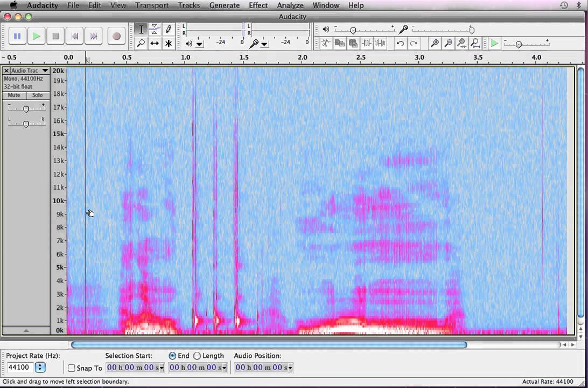The width and height of the screenshot is (588, 388).
Task: Open input meter dropdown beside microphone icon
Action: pyautogui.click(x=265, y=44)
